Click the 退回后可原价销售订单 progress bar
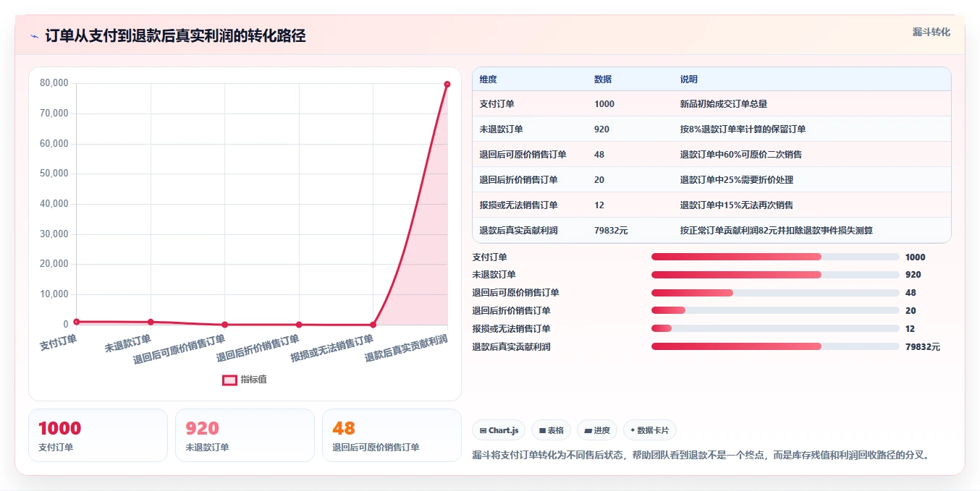 [x=775, y=293]
